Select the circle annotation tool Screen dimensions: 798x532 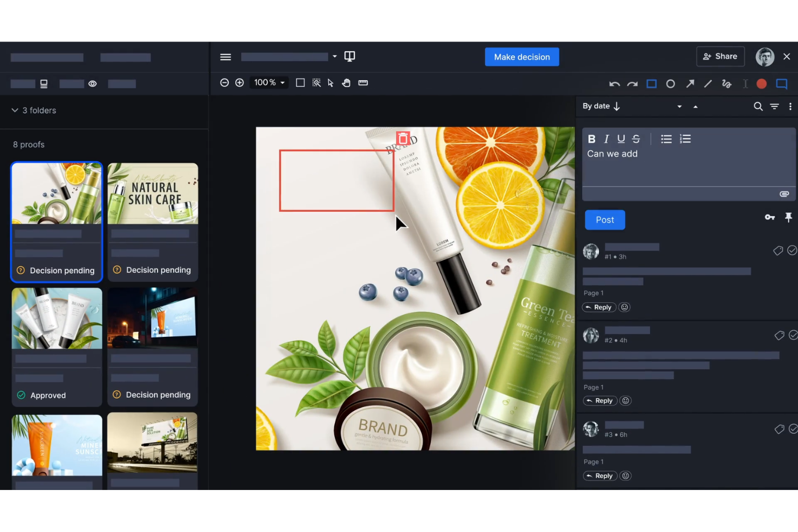click(670, 84)
